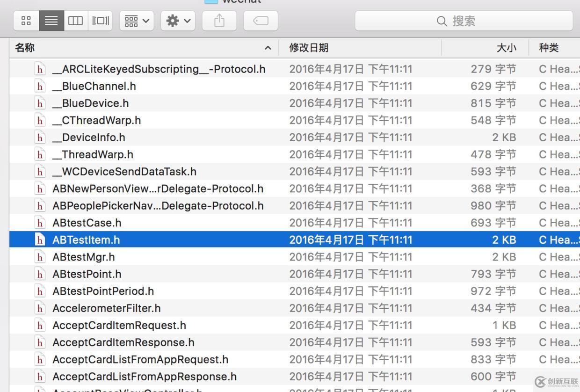Click the header file icon of __CThreadWarp.h
The width and height of the screenshot is (580, 392).
coord(40,120)
